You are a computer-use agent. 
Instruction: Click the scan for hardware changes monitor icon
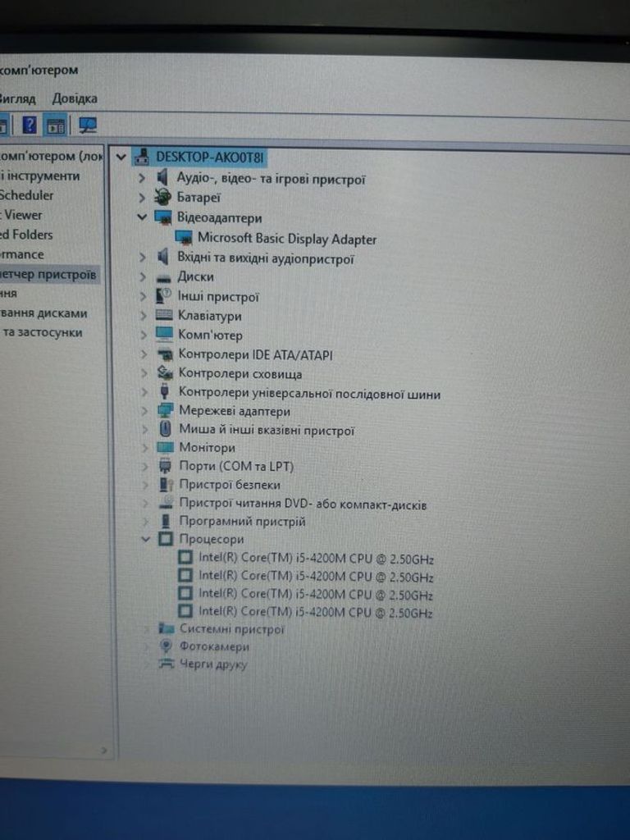tap(87, 126)
